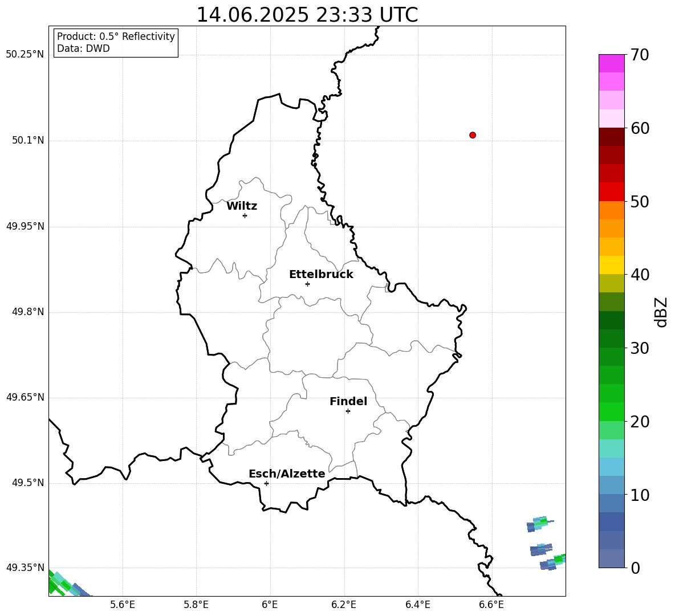Viewport: 675px width, 616px height.
Task: Pick the light green swatch just below 20 dBZ
Action: 612,430
